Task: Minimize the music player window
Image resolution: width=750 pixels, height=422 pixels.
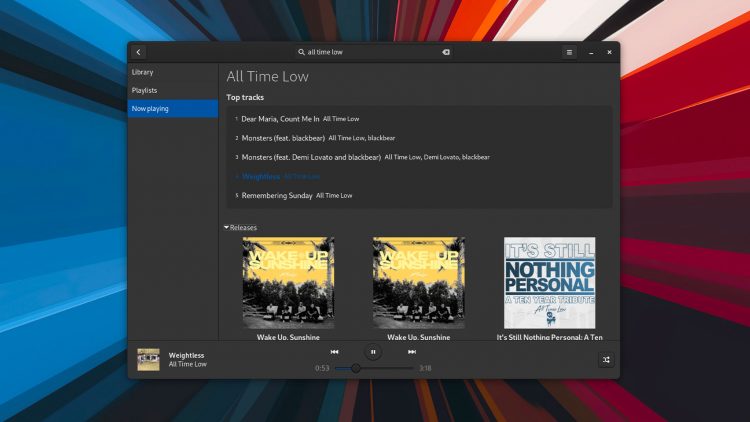Action: click(591, 53)
